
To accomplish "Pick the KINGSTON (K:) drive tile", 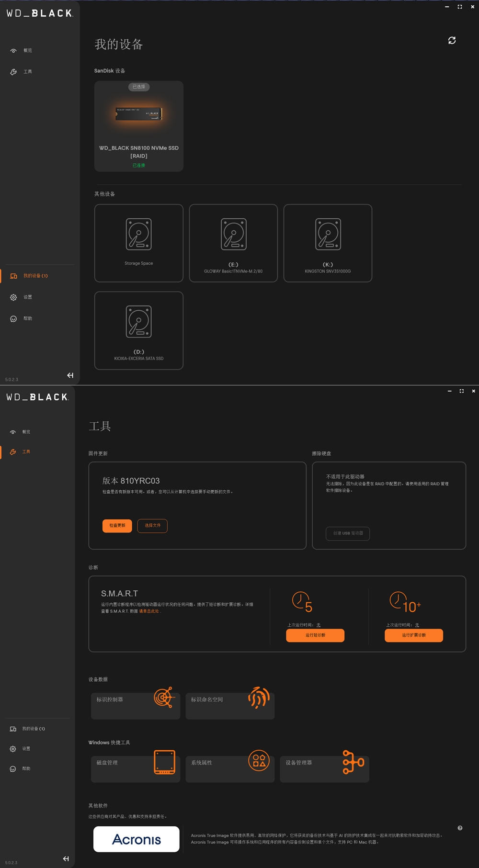I will [x=328, y=243].
